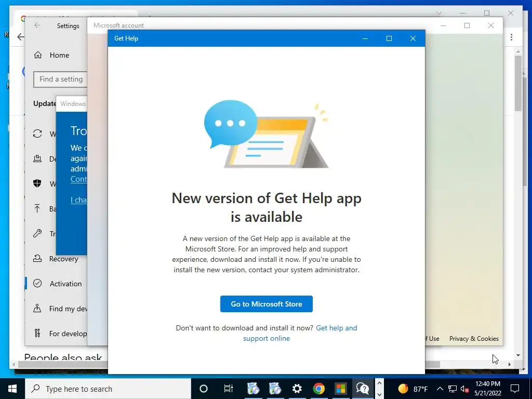Click Go to Microsoft Store button

(267, 304)
